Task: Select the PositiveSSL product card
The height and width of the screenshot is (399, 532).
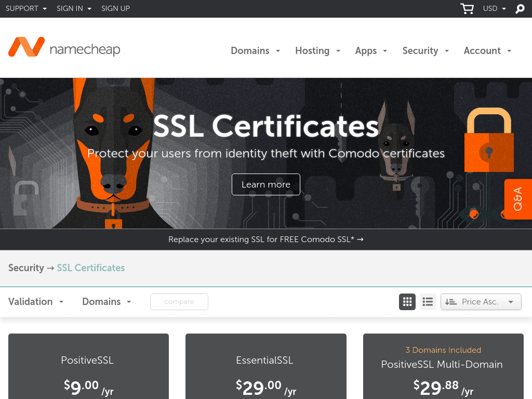Action: pos(88,366)
